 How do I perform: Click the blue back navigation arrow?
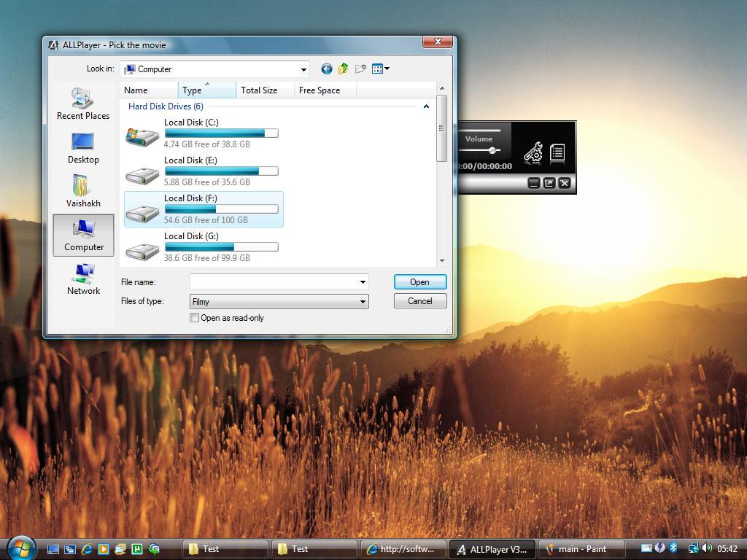coord(326,69)
